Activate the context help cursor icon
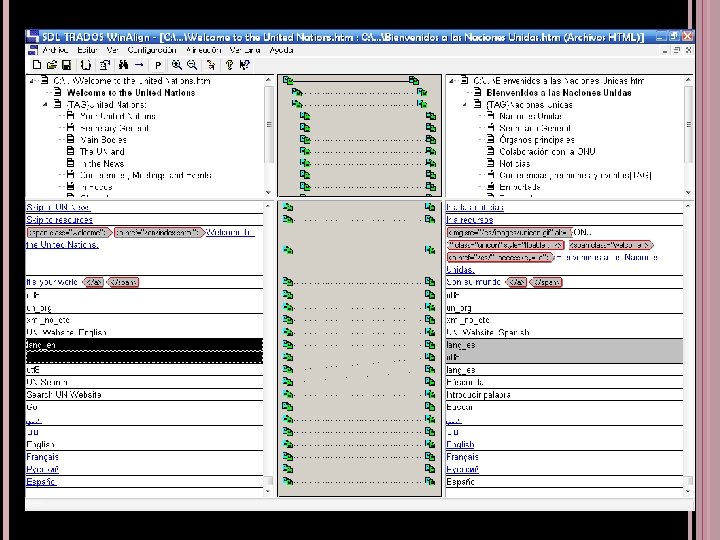The width and height of the screenshot is (720, 540). [x=244, y=65]
